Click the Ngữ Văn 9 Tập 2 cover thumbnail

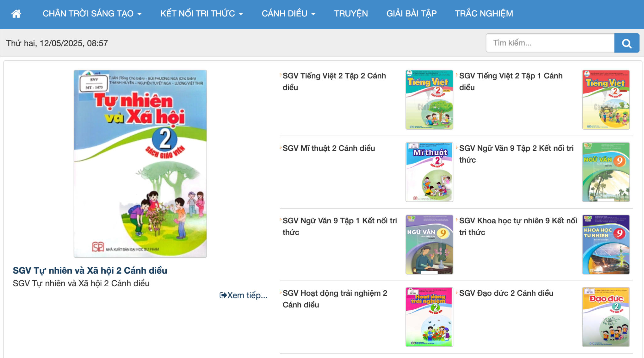(x=607, y=172)
